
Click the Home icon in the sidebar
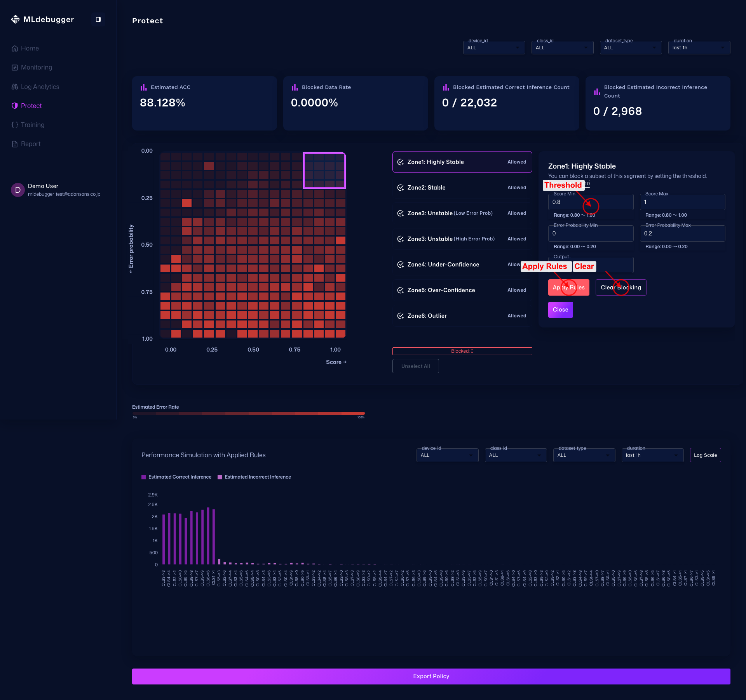(15, 49)
